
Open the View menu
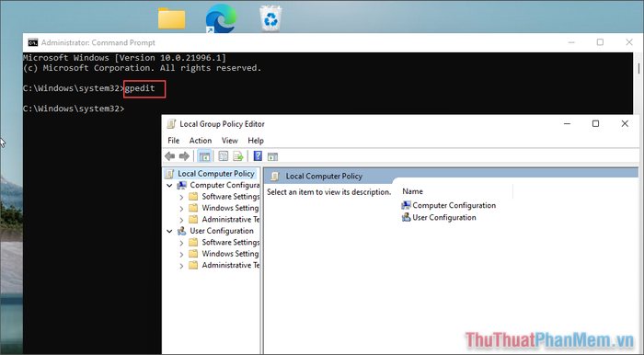(x=230, y=141)
